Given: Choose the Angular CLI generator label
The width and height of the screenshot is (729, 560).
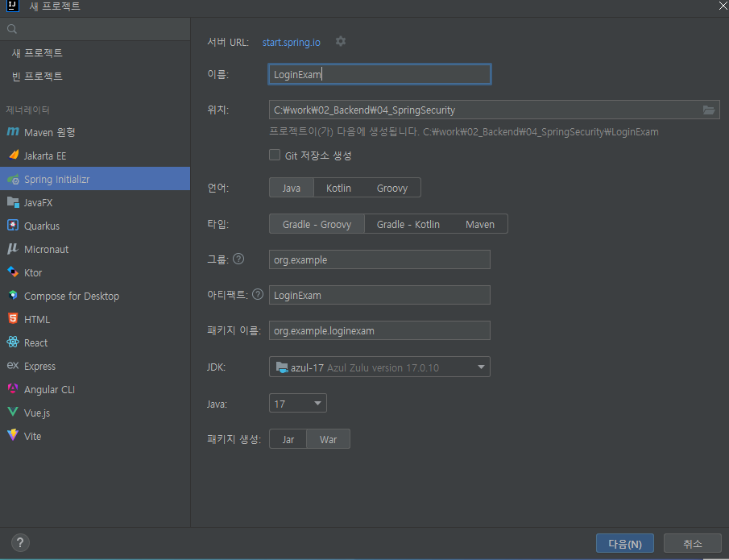Looking at the screenshot, I should coord(49,389).
